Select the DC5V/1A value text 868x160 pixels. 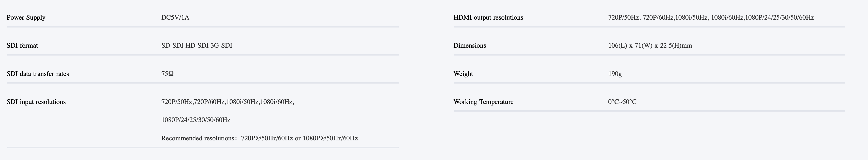pos(175,18)
